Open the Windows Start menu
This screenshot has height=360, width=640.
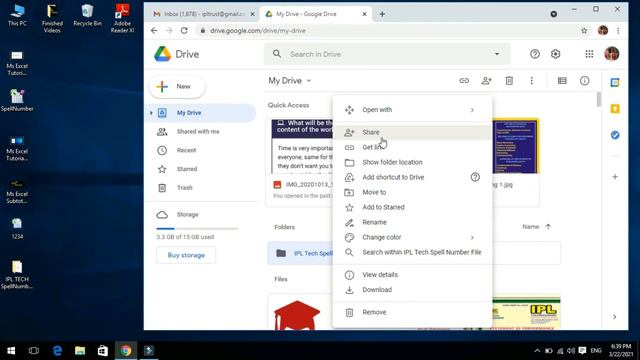coord(11,351)
